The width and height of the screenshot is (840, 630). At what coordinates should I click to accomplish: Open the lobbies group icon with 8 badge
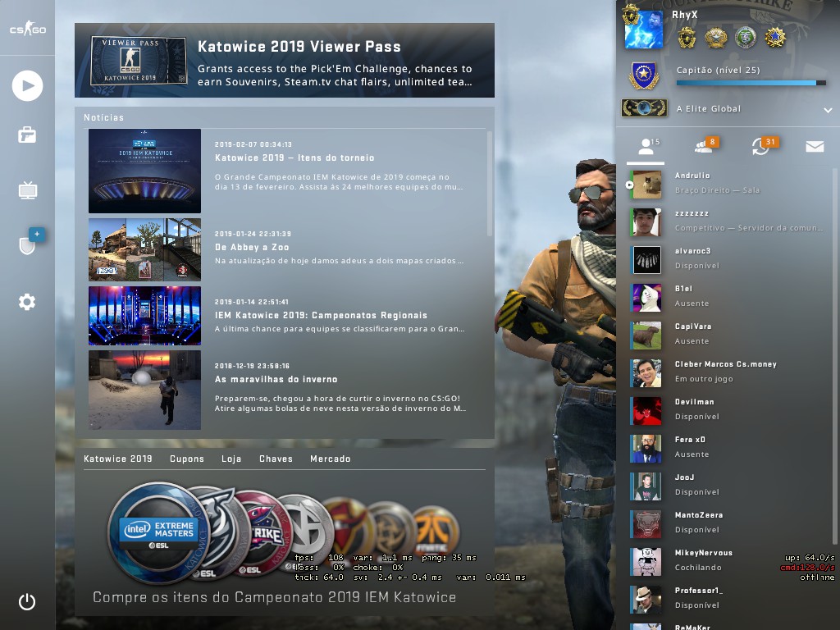pos(704,146)
